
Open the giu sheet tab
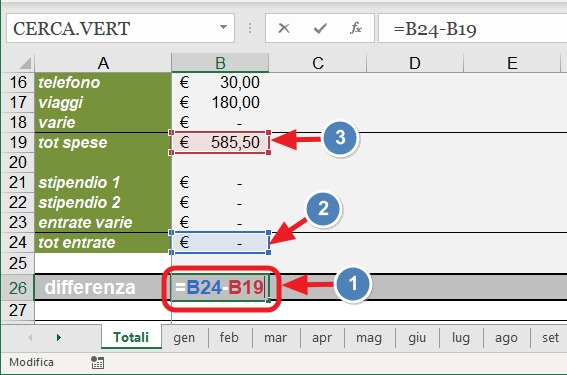417,337
